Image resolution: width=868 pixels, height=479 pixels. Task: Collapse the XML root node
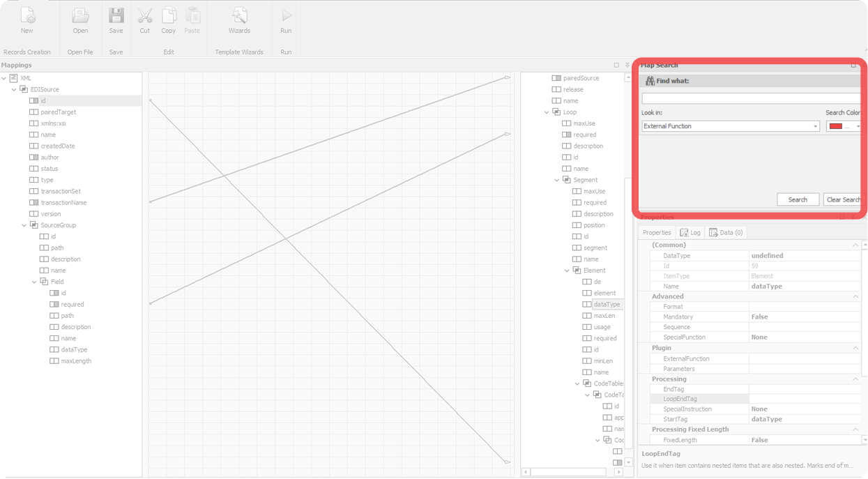click(x=4, y=78)
